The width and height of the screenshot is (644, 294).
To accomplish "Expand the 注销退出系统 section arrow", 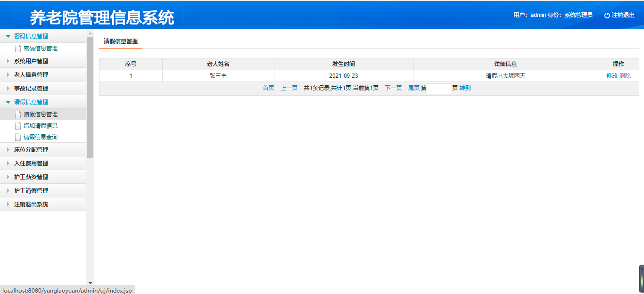I will click(x=8, y=204).
